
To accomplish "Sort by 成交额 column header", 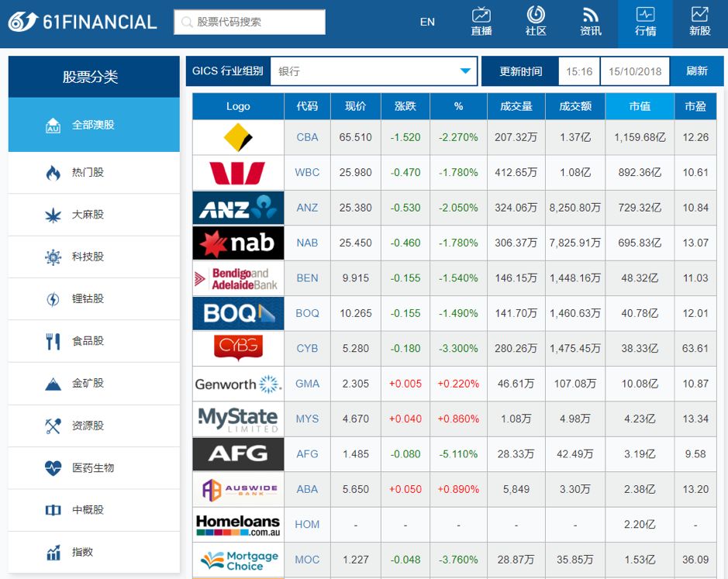I will [x=575, y=106].
